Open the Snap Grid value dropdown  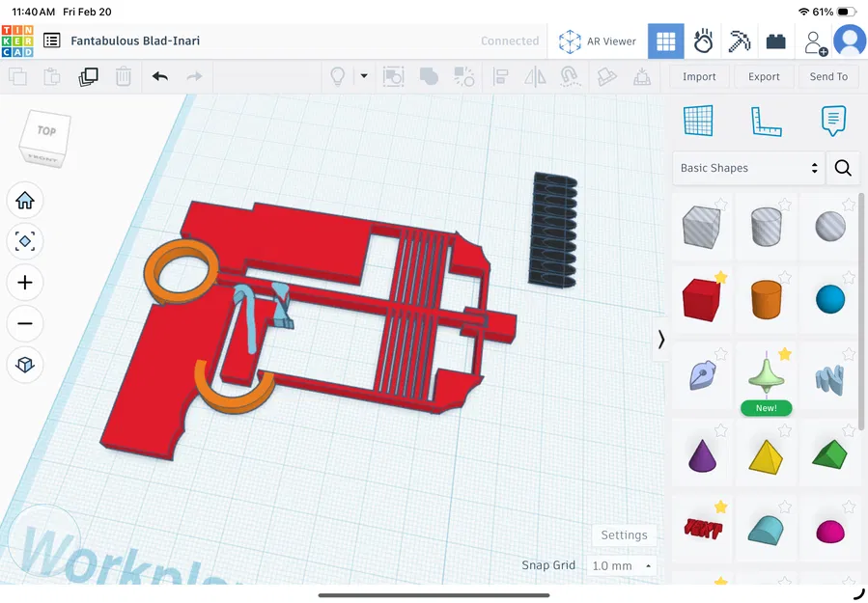(x=621, y=565)
